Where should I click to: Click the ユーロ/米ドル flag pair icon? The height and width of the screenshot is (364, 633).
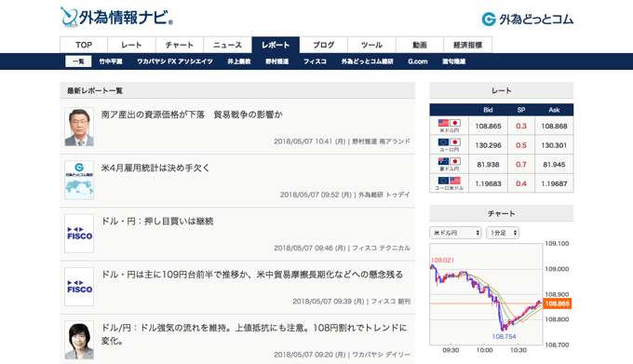click(x=450, y=181)
